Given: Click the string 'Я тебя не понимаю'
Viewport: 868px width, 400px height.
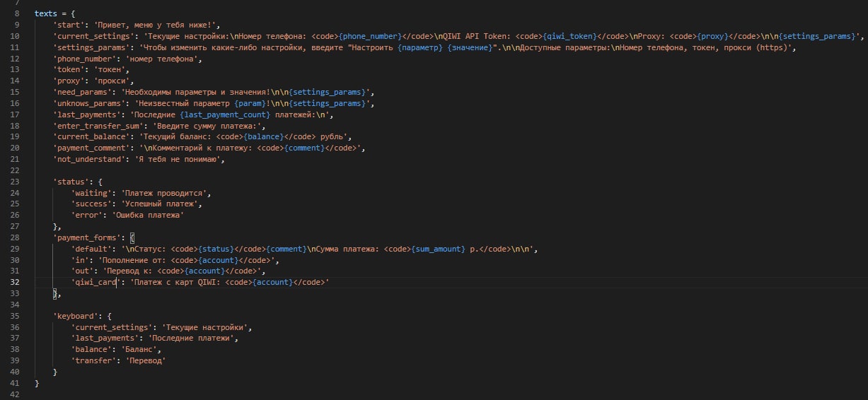Looking at the screenshot, I should [179, 160].
